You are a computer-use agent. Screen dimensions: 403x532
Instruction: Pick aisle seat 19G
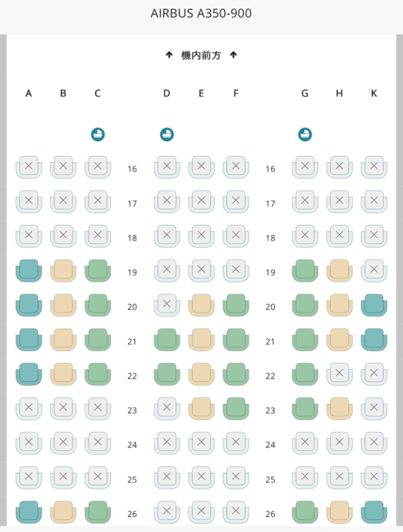point(305,271)
